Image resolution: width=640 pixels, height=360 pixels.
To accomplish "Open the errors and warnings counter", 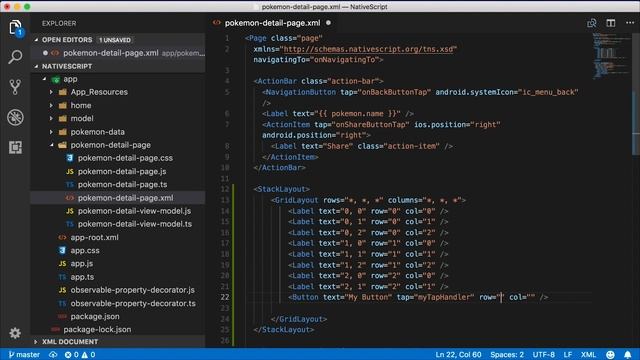I will pos(80,354).
